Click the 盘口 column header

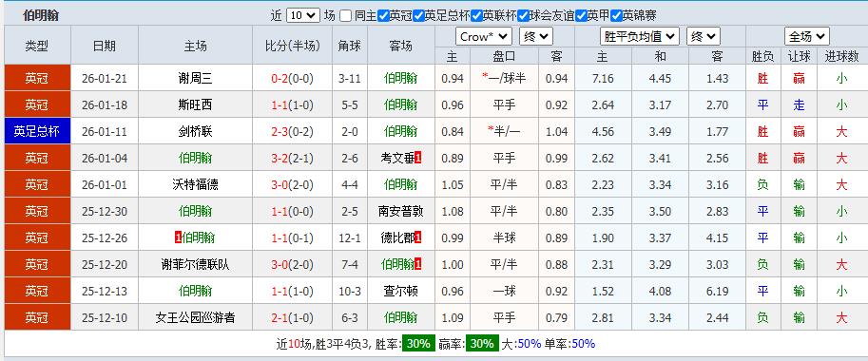pyautogui.click(x=504, y=56)
